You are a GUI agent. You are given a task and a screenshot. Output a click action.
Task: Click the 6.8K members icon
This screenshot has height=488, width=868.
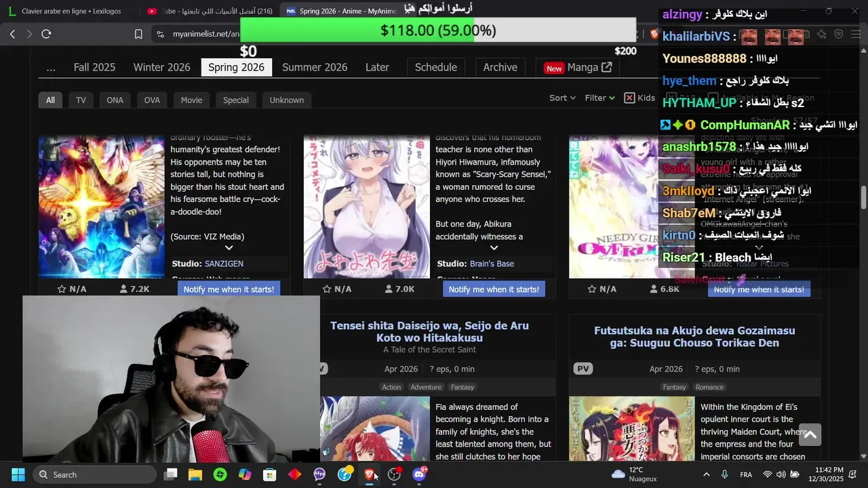(x=654, y=289)
